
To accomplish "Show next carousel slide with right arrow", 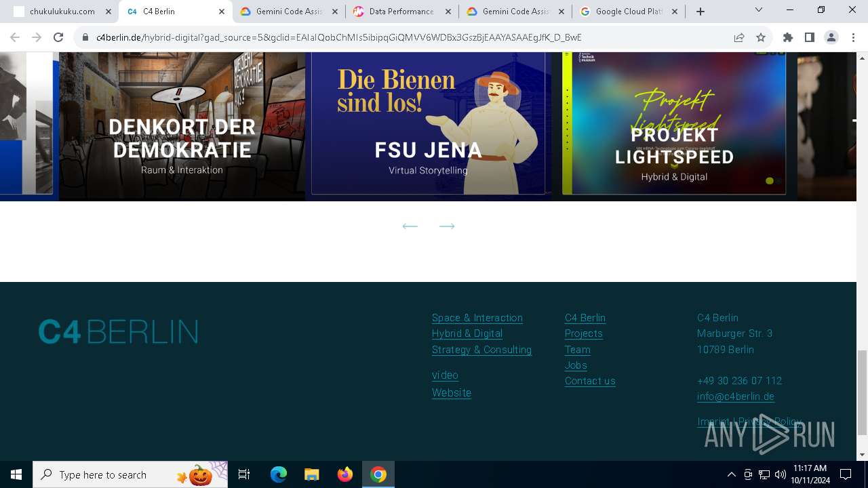I will (447, 226).
